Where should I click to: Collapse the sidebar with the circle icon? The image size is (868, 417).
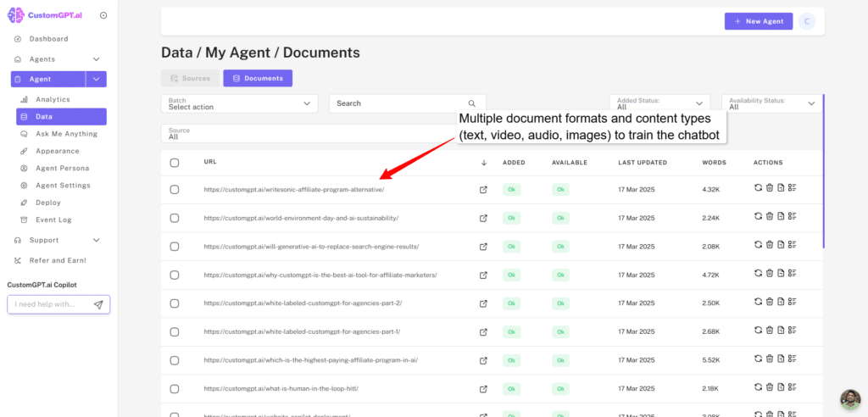pyautogui.click(x=103, y=15)
